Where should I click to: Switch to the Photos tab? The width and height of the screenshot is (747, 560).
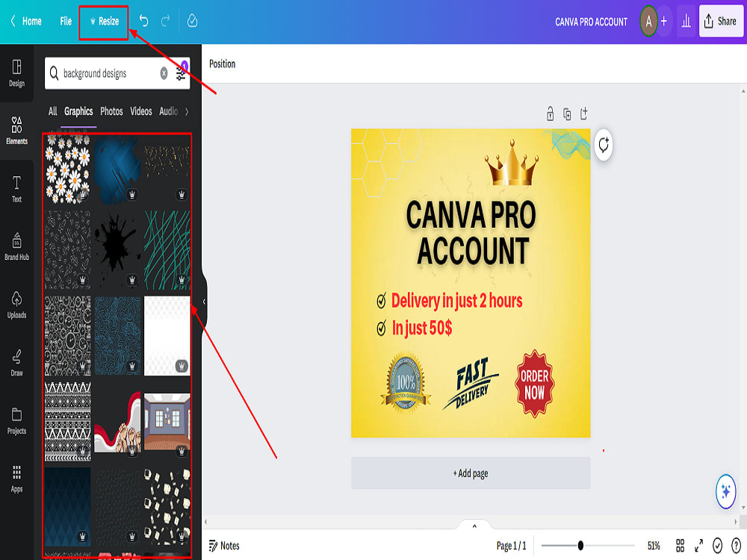click(x=111, y=111)
